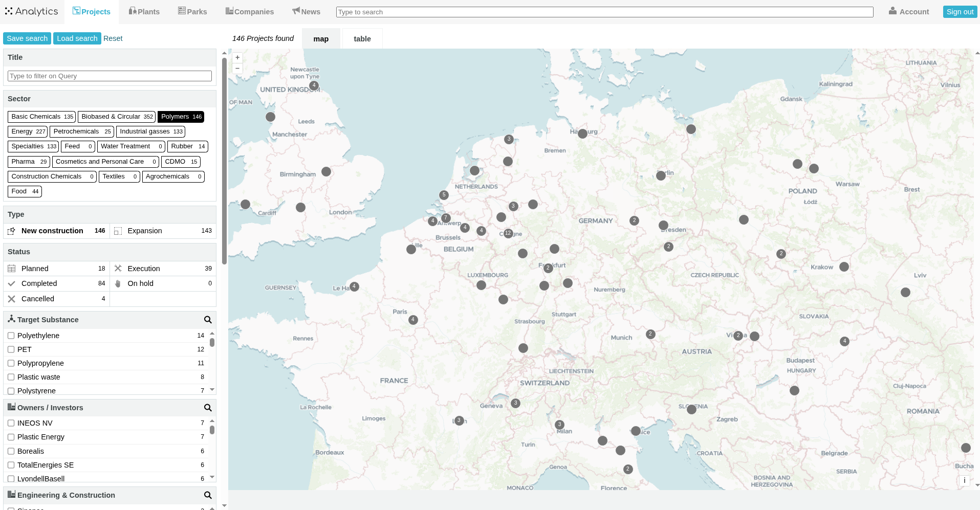Screen dimensions: 980x510
Task: Click the map info attribution icon
Action: 964,480
